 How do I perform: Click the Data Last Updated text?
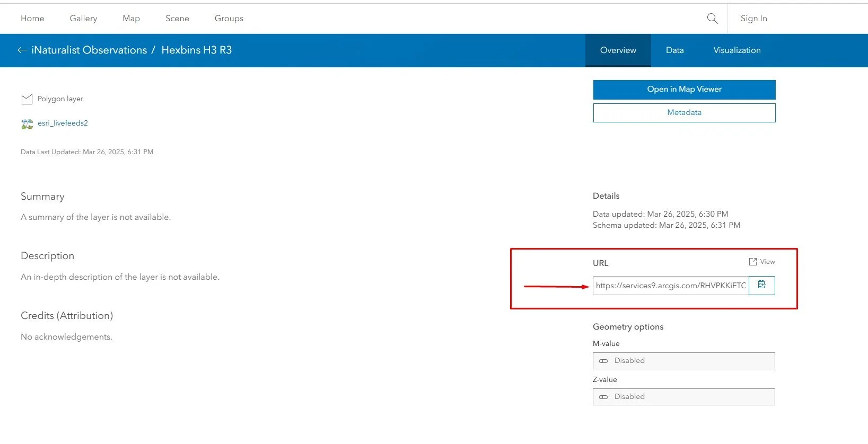(x=87, y=152)
